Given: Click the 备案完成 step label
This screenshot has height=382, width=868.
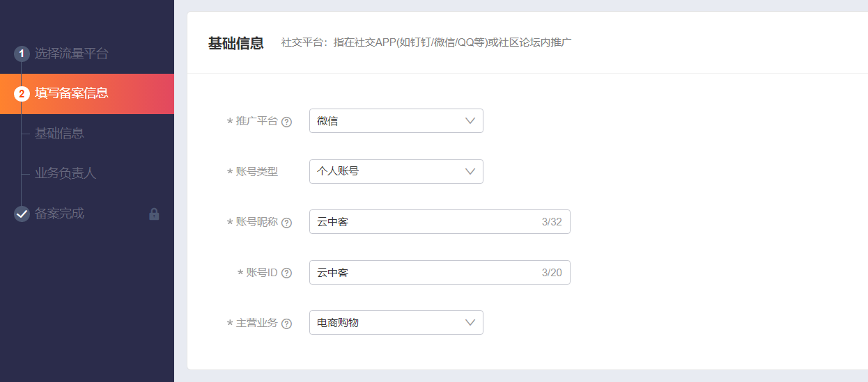Looking at the screenshot, I should click(x=59, y=214).
